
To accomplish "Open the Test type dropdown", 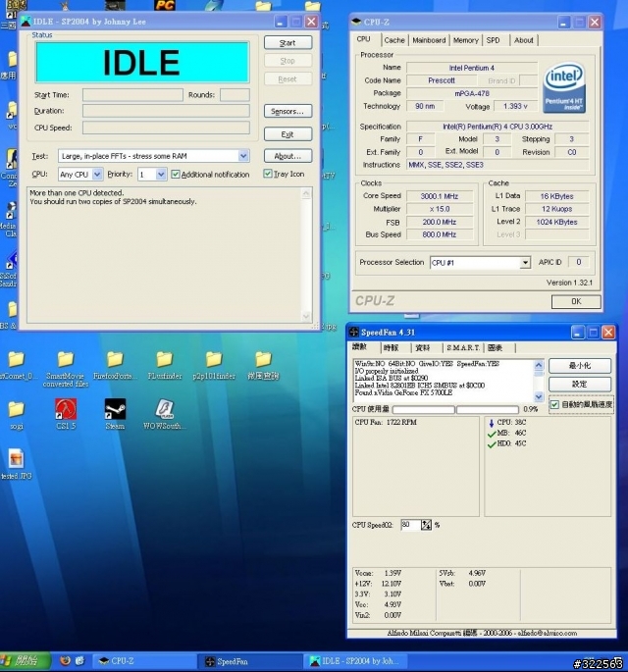I will click(x=243, y=156).
